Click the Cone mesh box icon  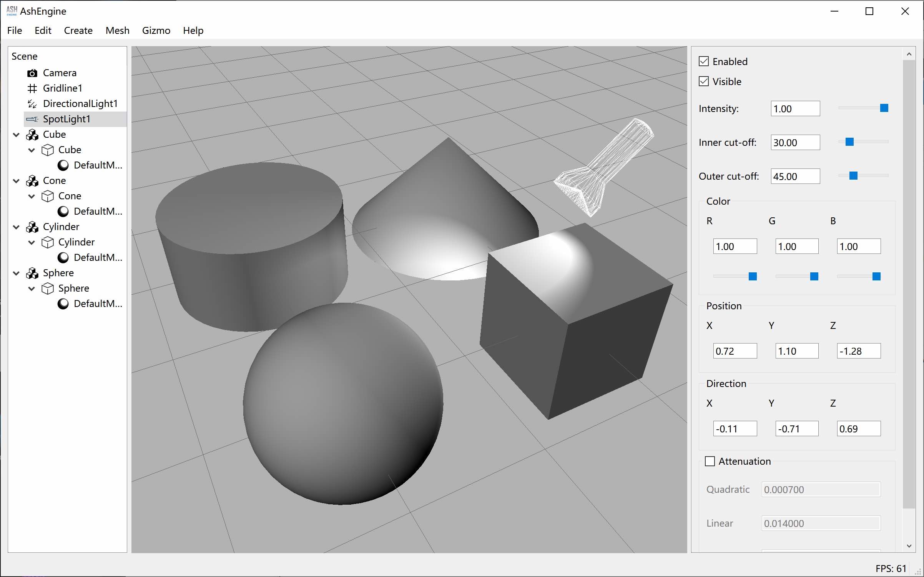coord(48,196)
